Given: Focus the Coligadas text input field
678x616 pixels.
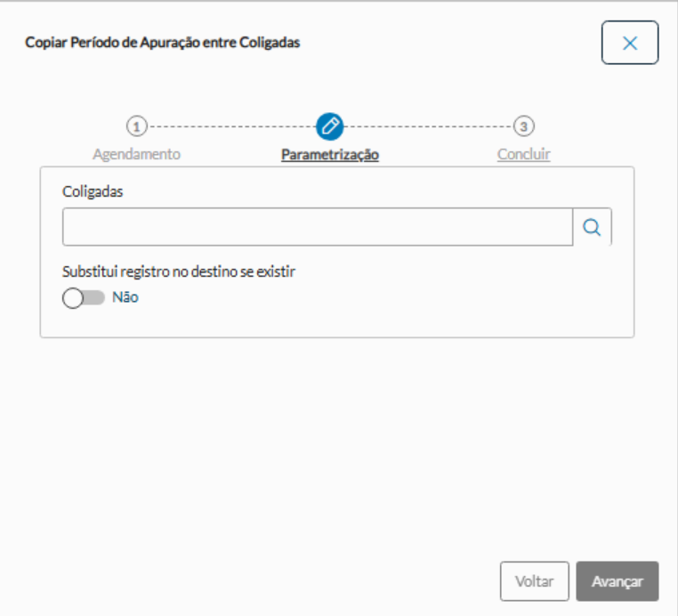Looking at the screenshot, I should 317,227.
